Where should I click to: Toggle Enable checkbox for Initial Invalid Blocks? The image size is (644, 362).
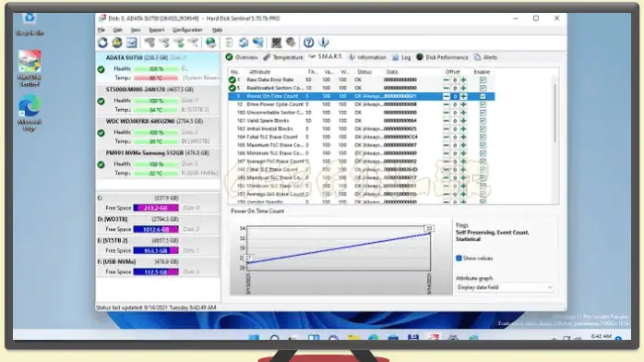pos(483,128)
